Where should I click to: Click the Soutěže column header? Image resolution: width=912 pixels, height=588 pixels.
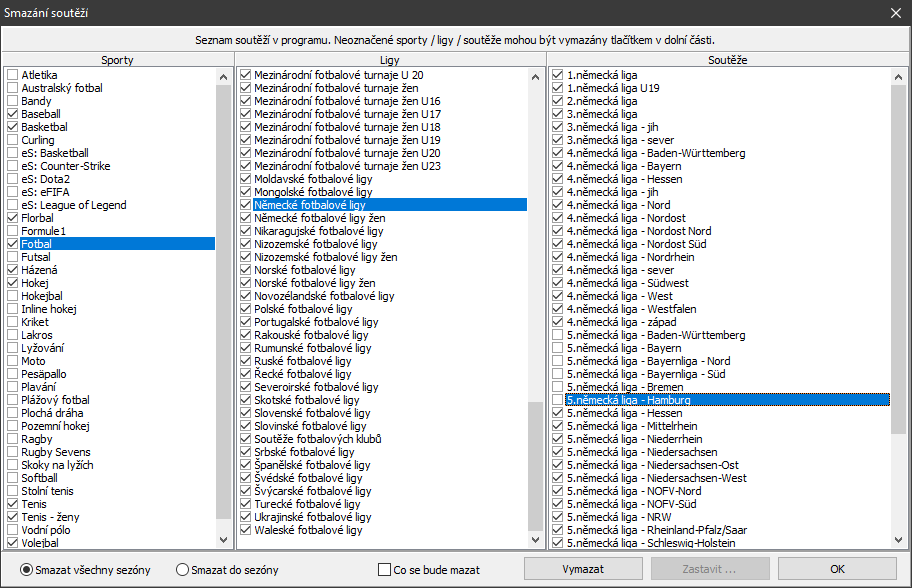pos(728,60)
